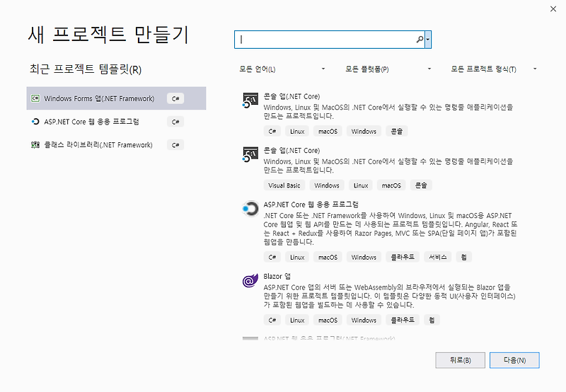Select the Blazor 앱 template title
Screen dimensions: 566x392
277,277
